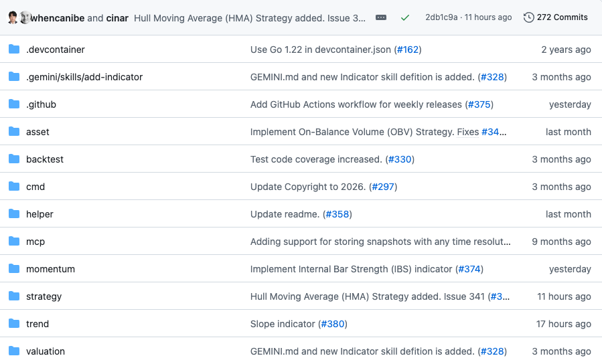Image resolution: width=602 pixels, height=364 pixels.
Task: Click the first contributor avatar at top left
Action: coord(13,17)
